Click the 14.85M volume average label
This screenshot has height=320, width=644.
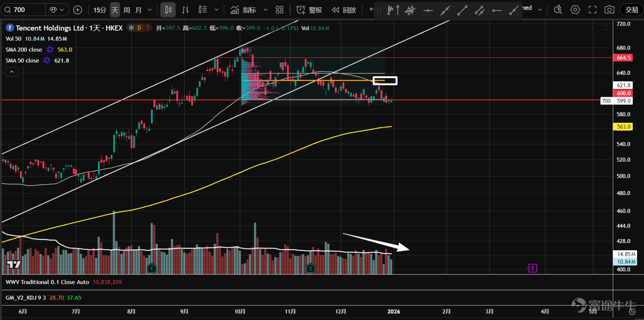tap(626, 254)
